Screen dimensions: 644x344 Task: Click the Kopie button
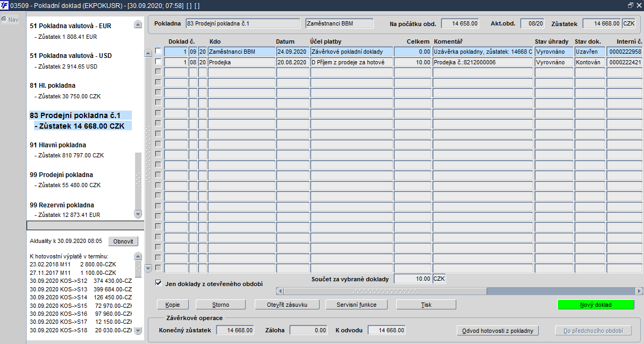173,305
